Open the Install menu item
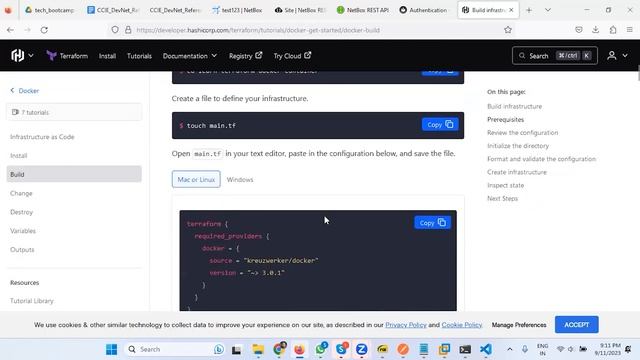 click(107, 56)
